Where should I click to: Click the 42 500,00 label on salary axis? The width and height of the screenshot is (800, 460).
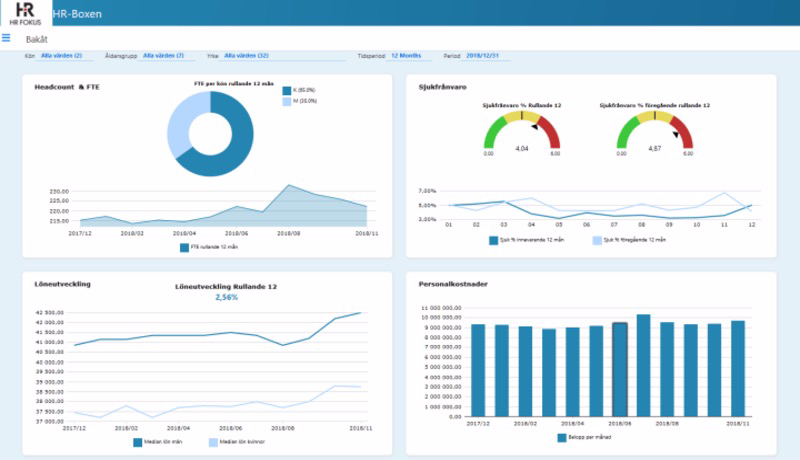tap(49, 313)
